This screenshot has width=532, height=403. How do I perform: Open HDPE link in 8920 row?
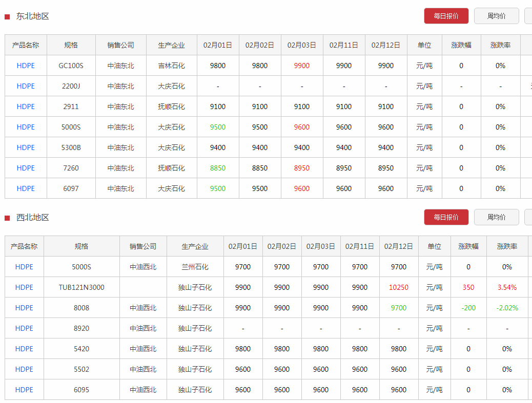coord(24,328)
